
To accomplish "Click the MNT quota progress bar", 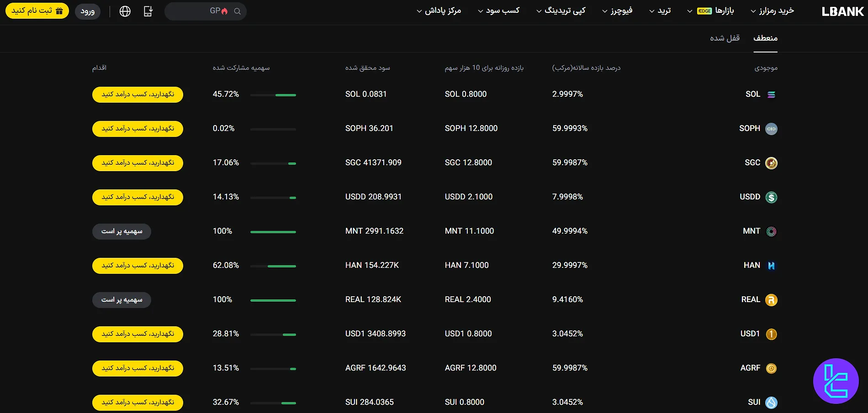I will tap(273, 231).
